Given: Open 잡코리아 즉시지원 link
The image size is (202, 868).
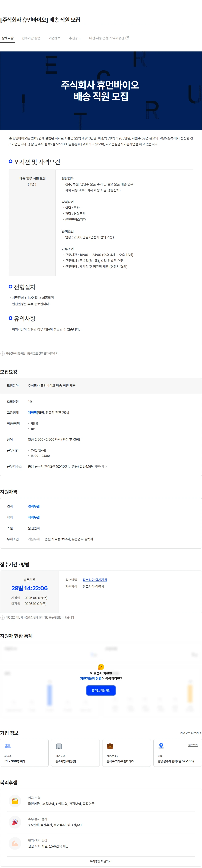Looking at the screenshot, I should tap(94, 580).
